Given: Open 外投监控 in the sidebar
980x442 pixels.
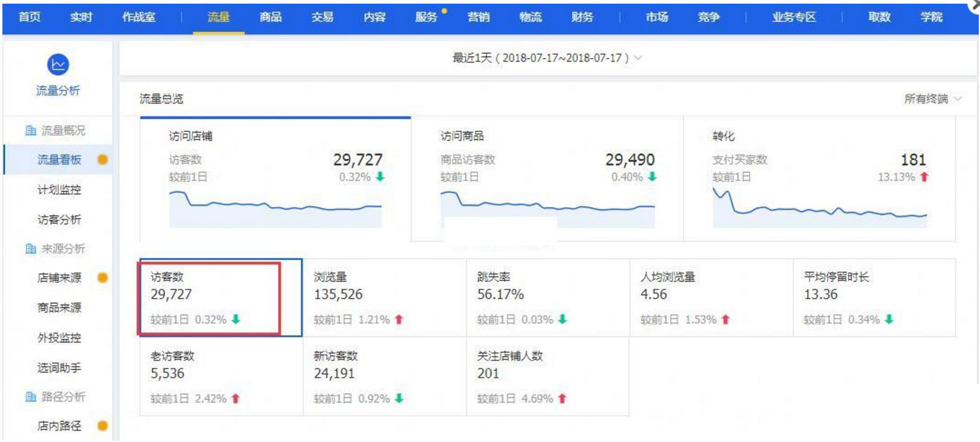Looking at the screenshot, I should click(x=59, y=338).
